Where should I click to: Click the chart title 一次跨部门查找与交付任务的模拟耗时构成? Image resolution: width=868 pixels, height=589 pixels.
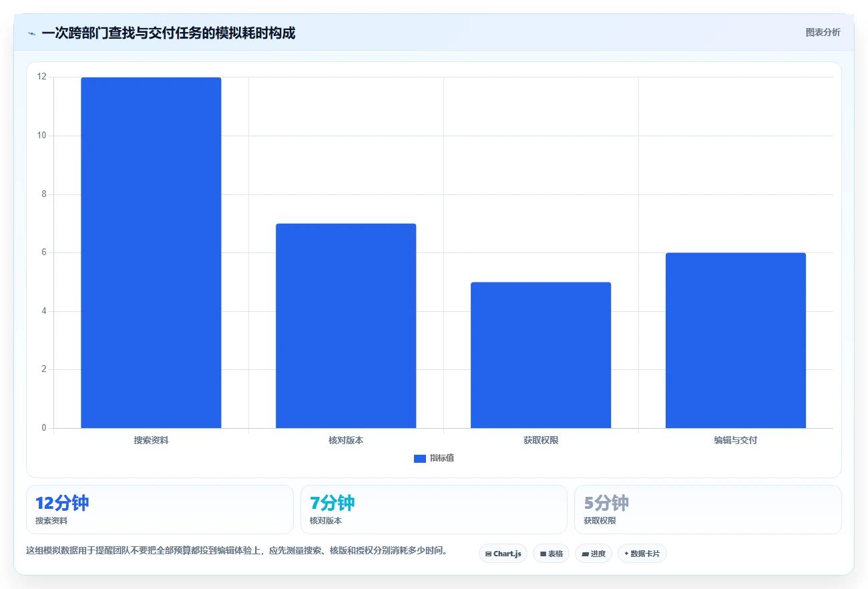(168, 33)
